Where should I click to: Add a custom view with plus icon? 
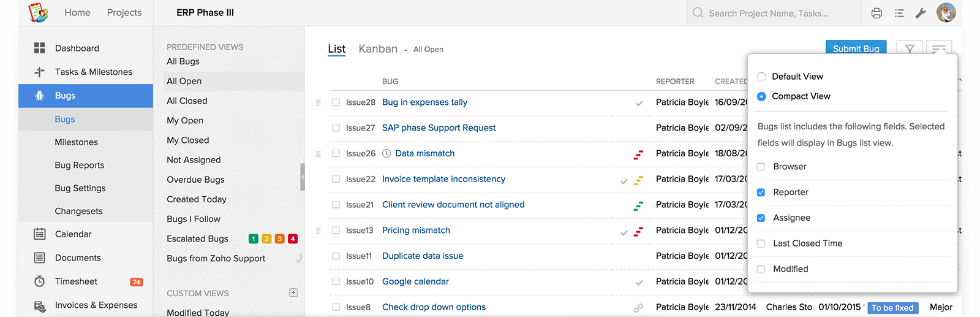coord(293,293)
